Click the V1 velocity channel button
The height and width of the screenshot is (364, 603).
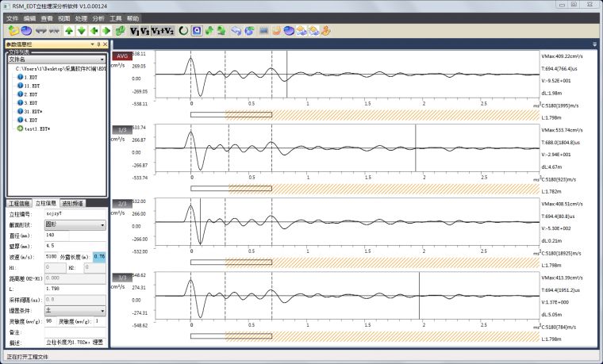click(x=134, y=31)
